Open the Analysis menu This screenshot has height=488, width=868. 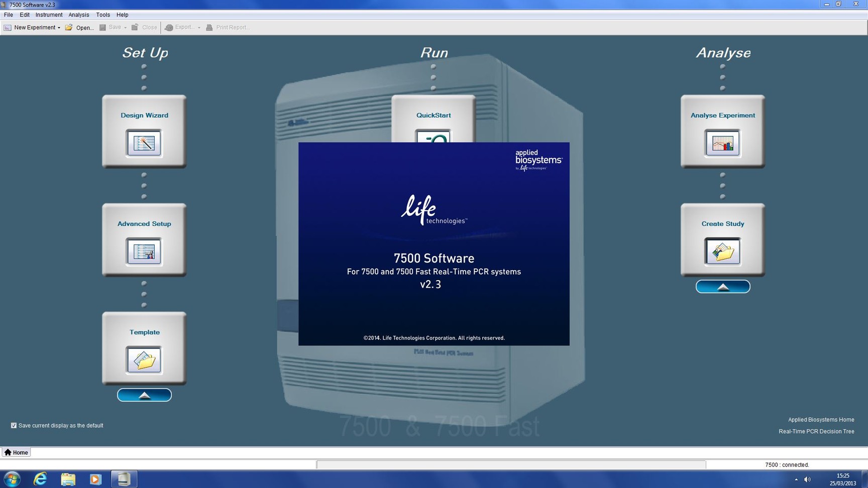click(x=78, y=15)
